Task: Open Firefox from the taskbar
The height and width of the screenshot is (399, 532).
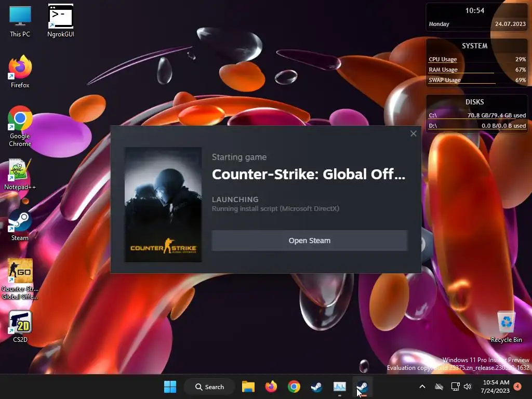Action: click(271, 387)
